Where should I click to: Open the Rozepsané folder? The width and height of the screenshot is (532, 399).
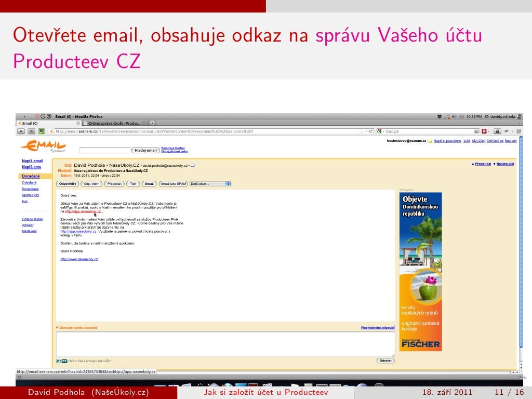[30, 189]
